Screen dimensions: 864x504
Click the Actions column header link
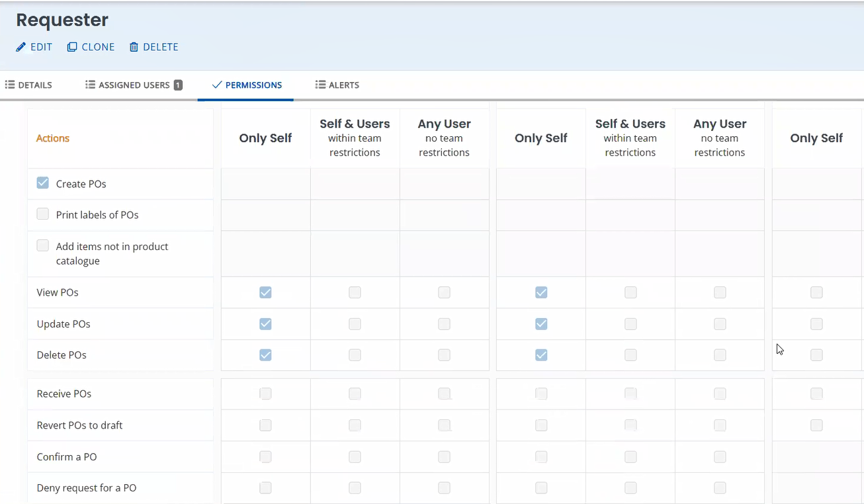pyautogui.click(x=52, y=138)
